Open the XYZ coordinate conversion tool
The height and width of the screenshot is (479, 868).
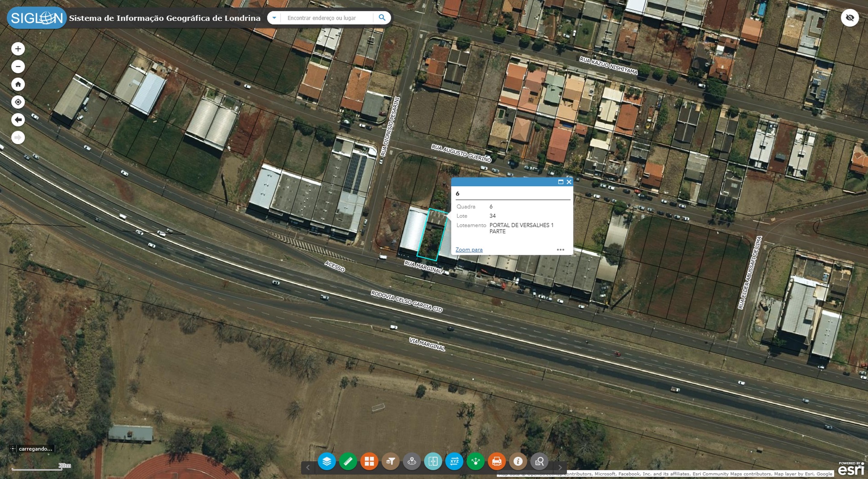(454, 461)
